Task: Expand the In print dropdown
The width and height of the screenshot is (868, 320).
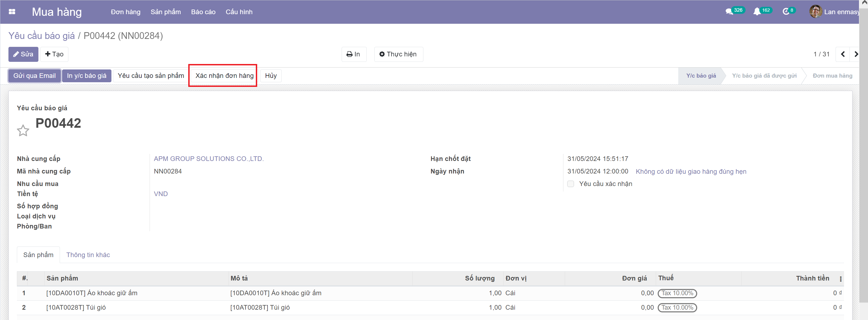Action: [x=353, y=54]
